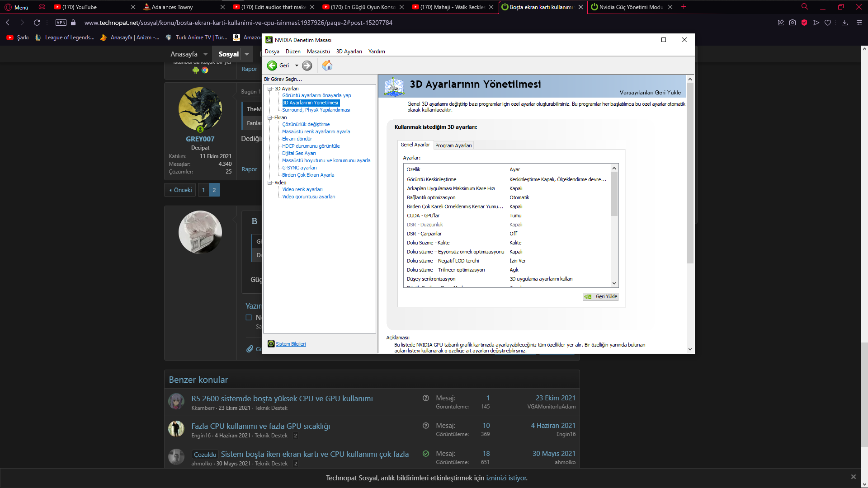This screenshot has width=868, height=488.
Task: Open Türk Anime TV bookmark
Action: point(196,38)
